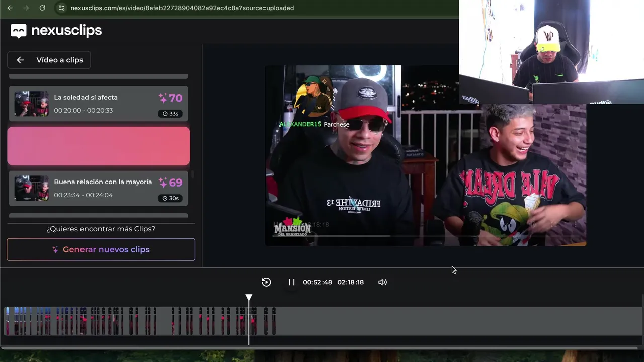The width and height of the screenshot is (644, 362).
Task: Mute the video with speaker icon
Action: (382, 282)
